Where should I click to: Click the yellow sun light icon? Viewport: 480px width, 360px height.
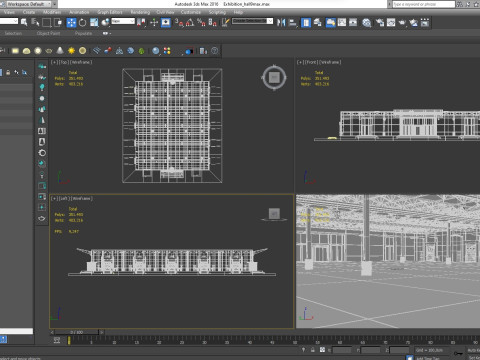pyautogui.click(x=71, y=51)
